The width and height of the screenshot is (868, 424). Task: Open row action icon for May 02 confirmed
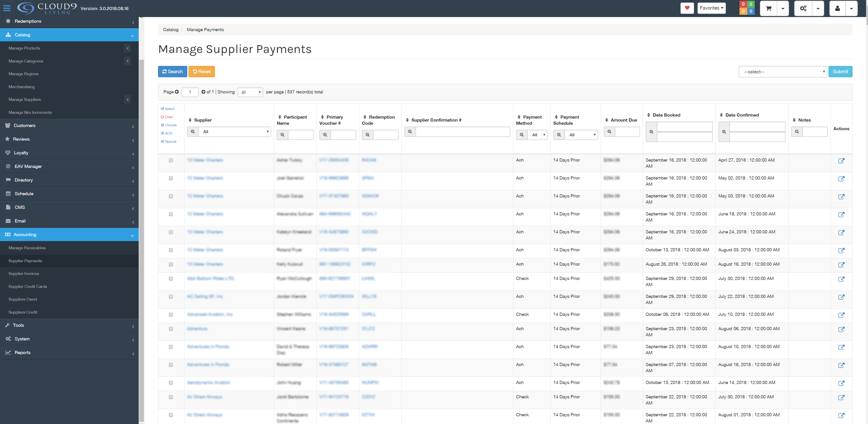click(841, 179)
